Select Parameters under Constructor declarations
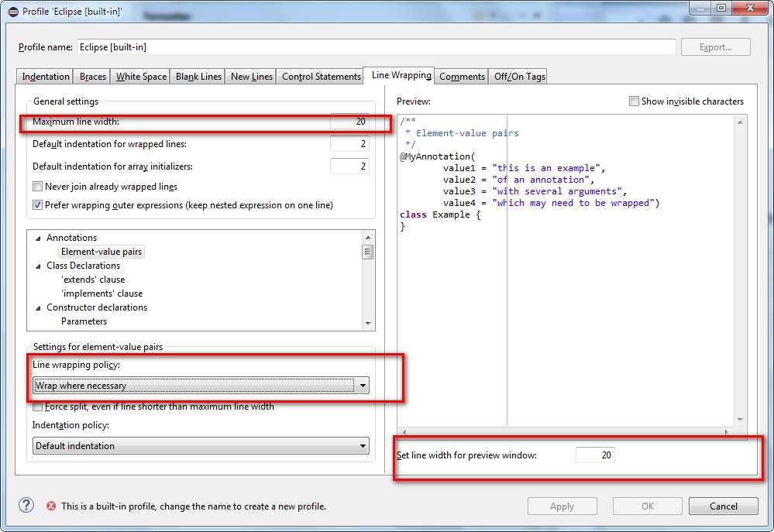Screen dimensions: 774x532 (x=84, y=321)
